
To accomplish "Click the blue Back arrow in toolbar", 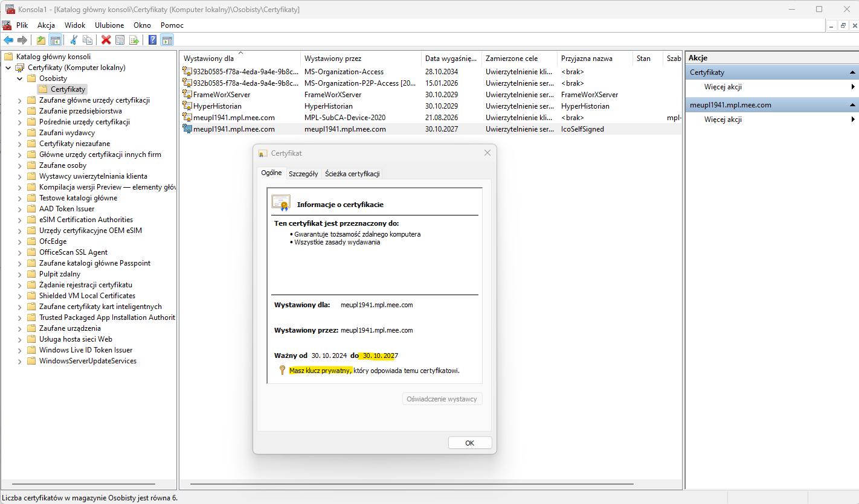I will pos(8,40).
